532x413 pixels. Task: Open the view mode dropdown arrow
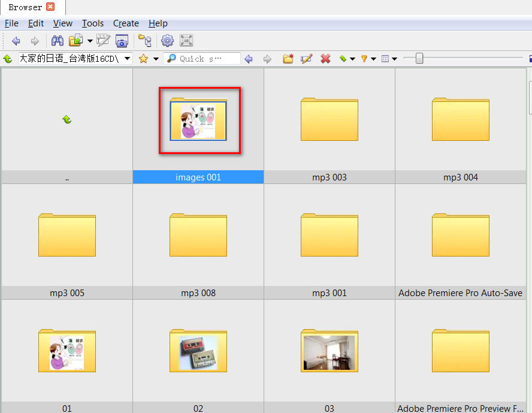coord(394,59)
